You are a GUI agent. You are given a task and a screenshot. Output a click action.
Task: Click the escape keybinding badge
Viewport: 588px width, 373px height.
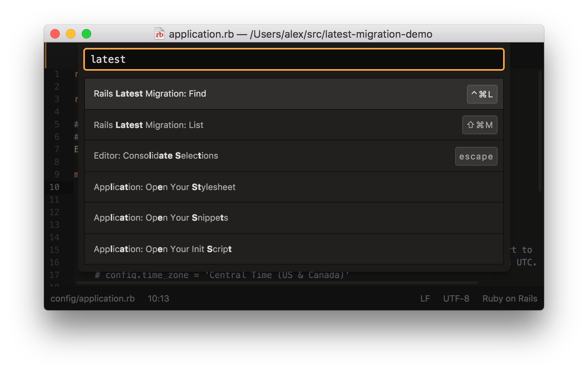click(x=476, y=156)
